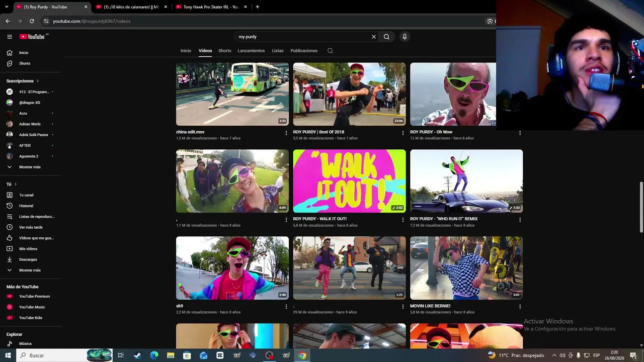Viewport: 644px width, 362px height.
Task: Open File Explorer from the taskbar
Action: tap(171, 355)
